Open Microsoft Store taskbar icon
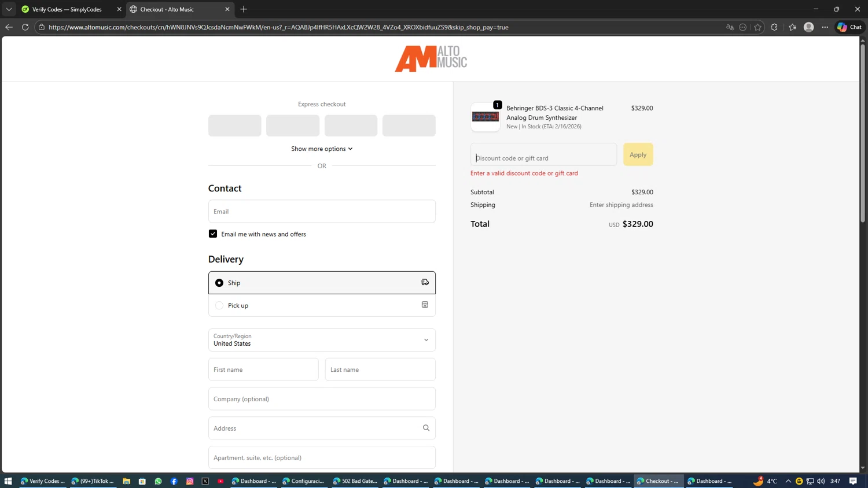 [142, 481]
